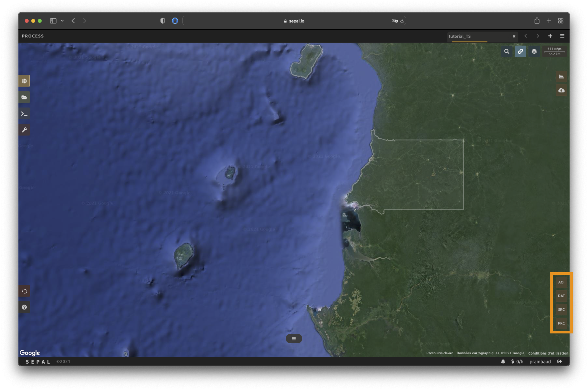Open the map layers icon
The image size is (588, 390).
534,51
